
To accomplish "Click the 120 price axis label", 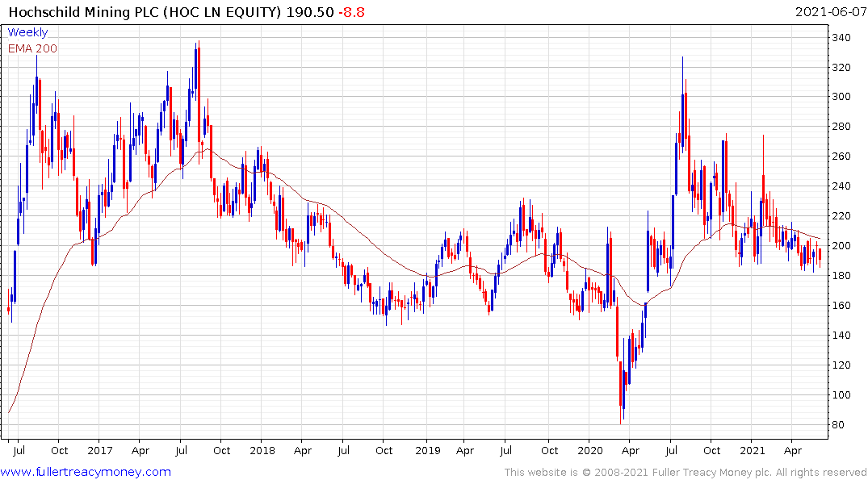I will coord(841,365).
